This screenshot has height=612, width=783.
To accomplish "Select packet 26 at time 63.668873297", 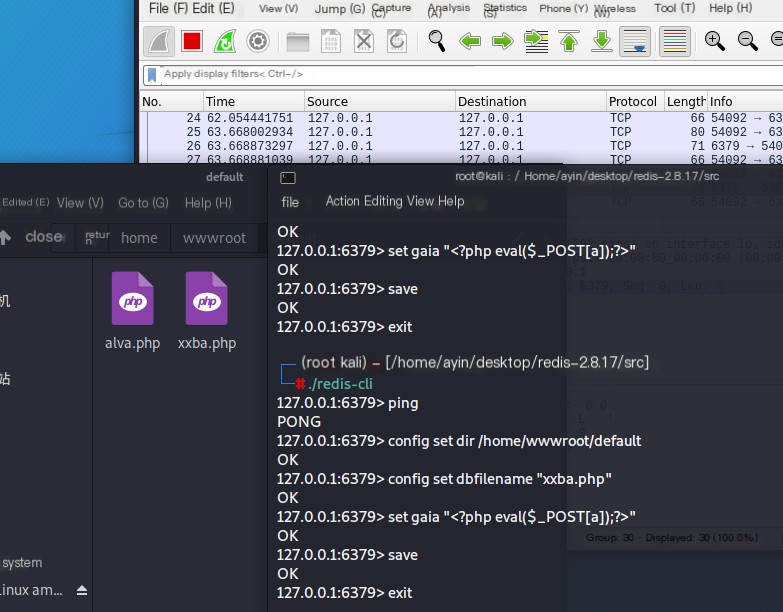I will pos(461,146).
